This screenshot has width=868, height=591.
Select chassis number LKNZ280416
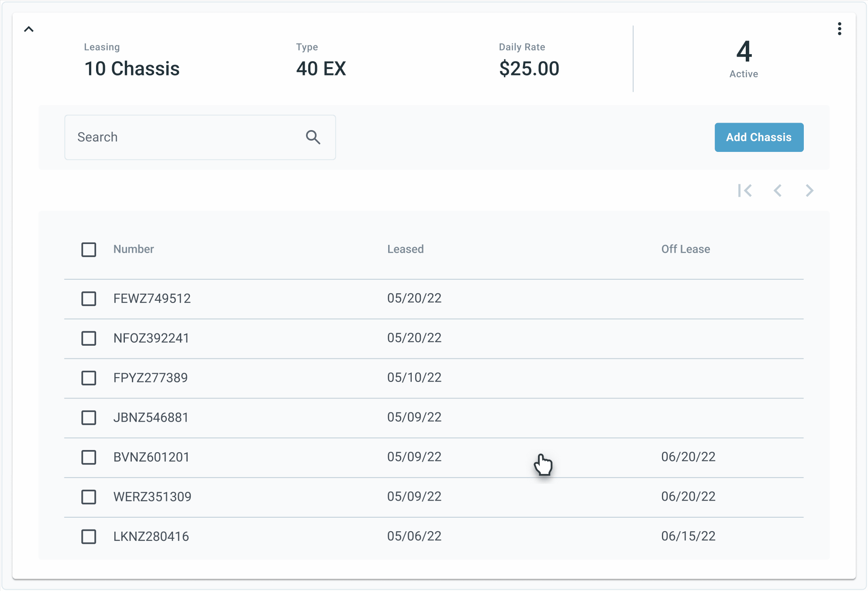coord(151,537)
